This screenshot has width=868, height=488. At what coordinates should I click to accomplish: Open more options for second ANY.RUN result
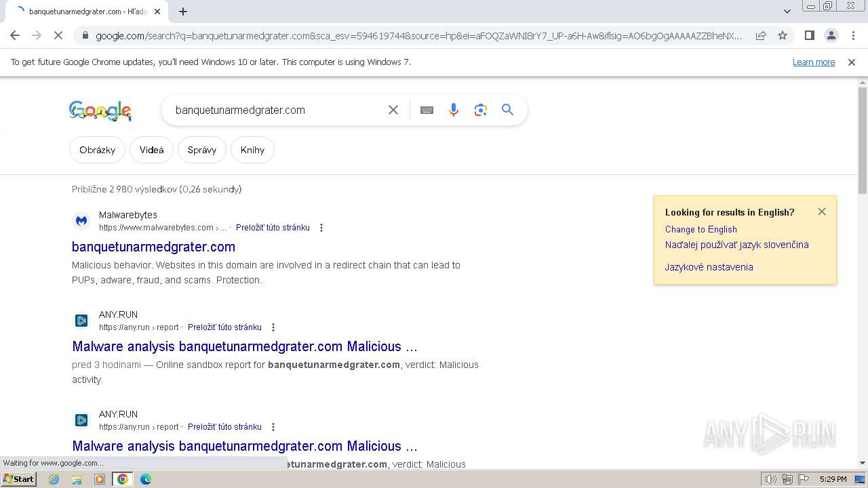pyautogui.click(x=273, y=427)
